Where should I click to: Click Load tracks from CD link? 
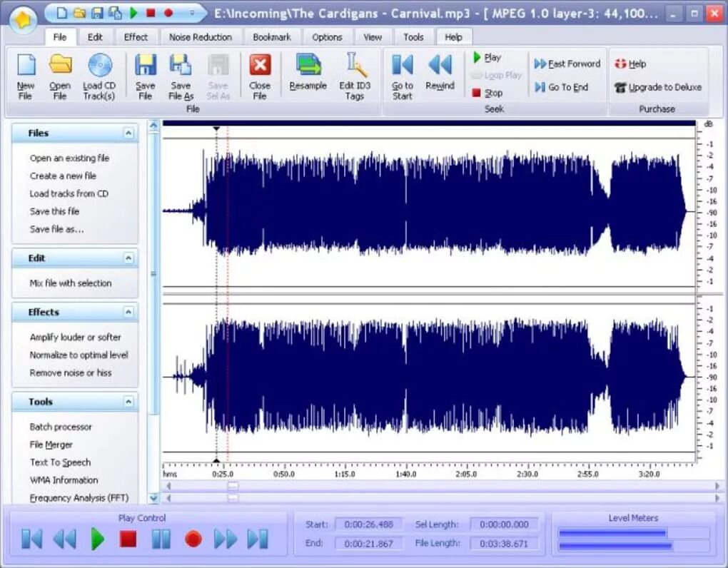tap(69, 193)
